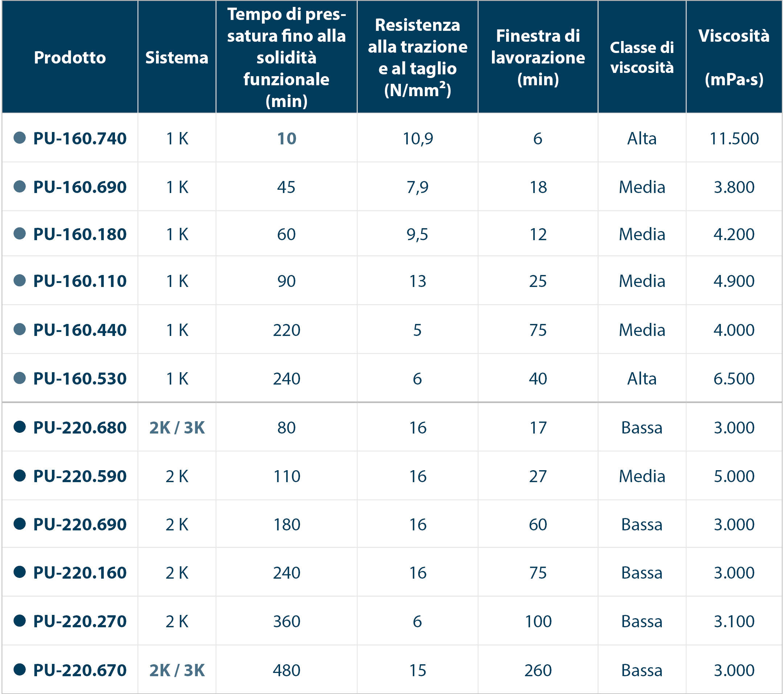The height and width of the screenshot is (694, 784).
Task: Click the tensile strength value 15
Action: click(x=418, y=670)
